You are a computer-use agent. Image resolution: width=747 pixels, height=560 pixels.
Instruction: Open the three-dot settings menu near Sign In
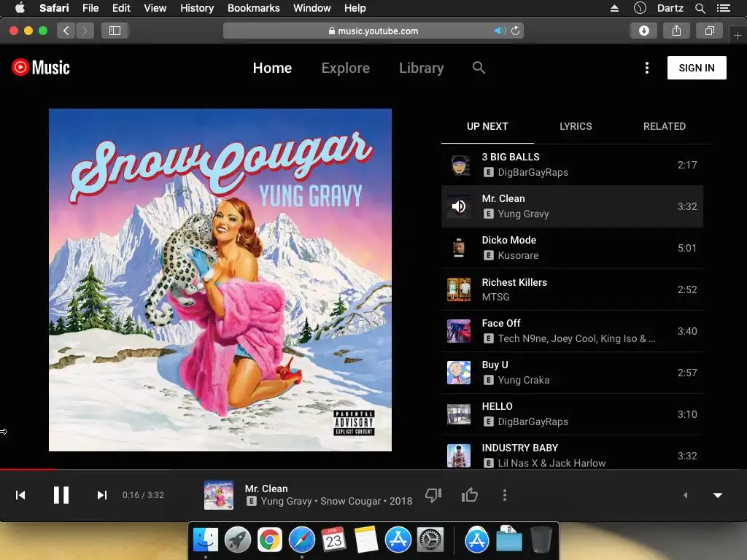[646, 68]
